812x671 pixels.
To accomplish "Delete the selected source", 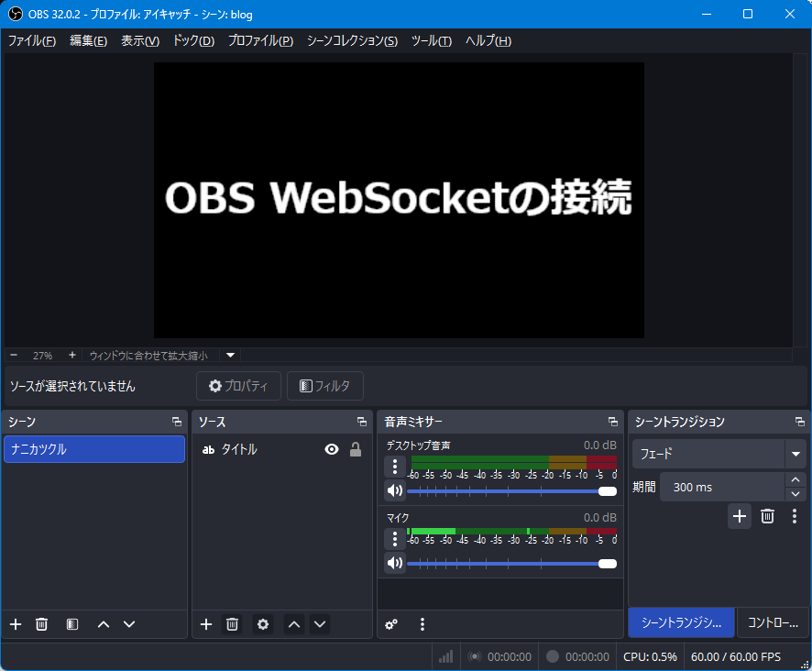I will 232,624.
